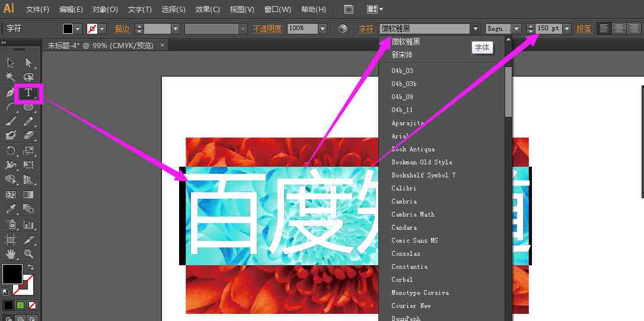Select the Blob Brush tool
This screenshot has width=644, height=321.
click(x=11, y=135)
